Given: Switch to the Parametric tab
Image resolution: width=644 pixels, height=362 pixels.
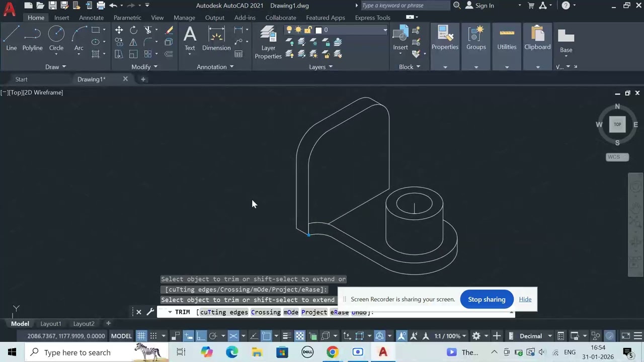Looking at the screenshot, I should click(127, 18).
